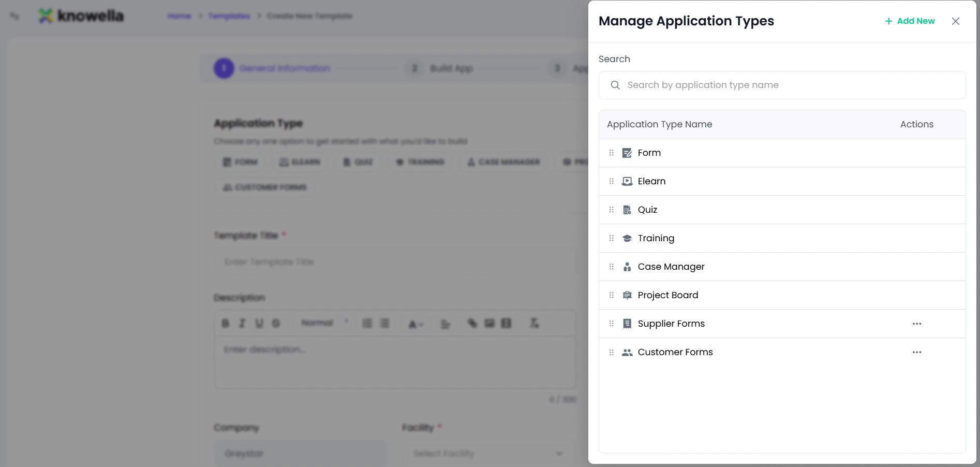Choose CASE MANAGER chip in background
The image size is (980, 467).
(x=503, y=162)
